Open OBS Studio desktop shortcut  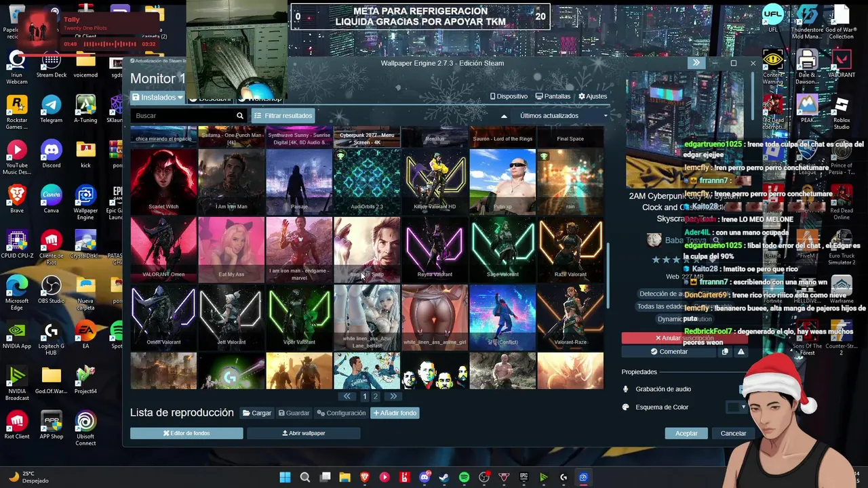51,290
